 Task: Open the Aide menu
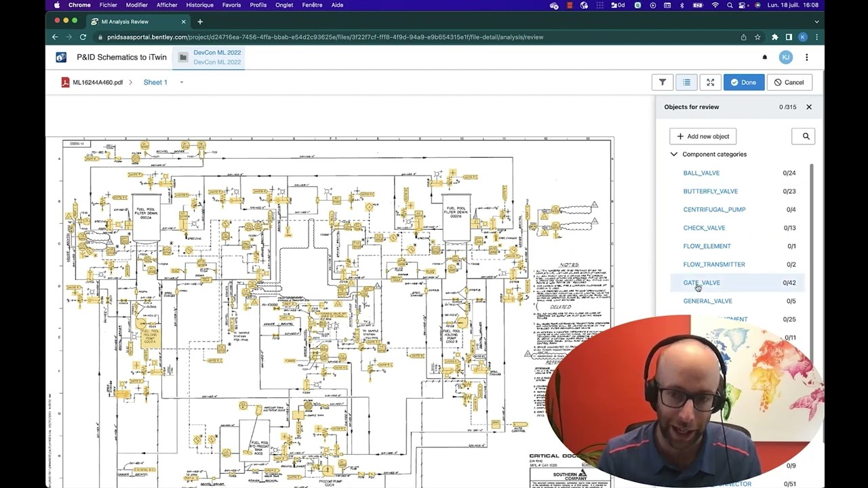coord(337,5)
